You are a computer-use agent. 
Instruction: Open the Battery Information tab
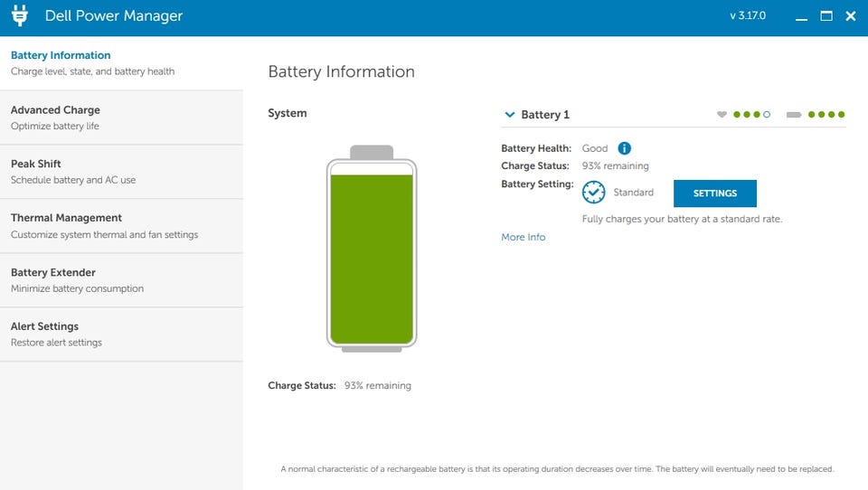121,63
